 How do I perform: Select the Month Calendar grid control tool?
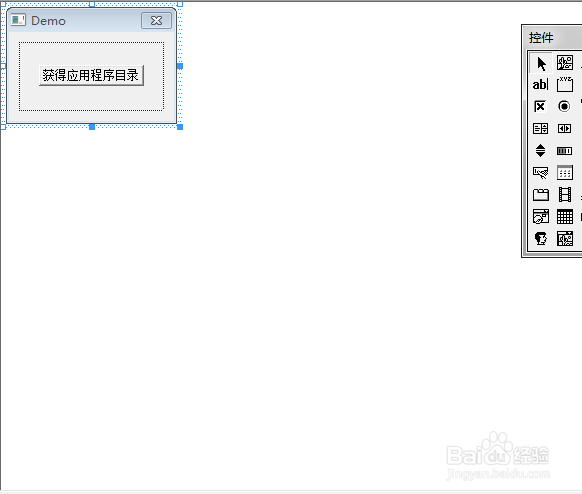pos(565,216)
